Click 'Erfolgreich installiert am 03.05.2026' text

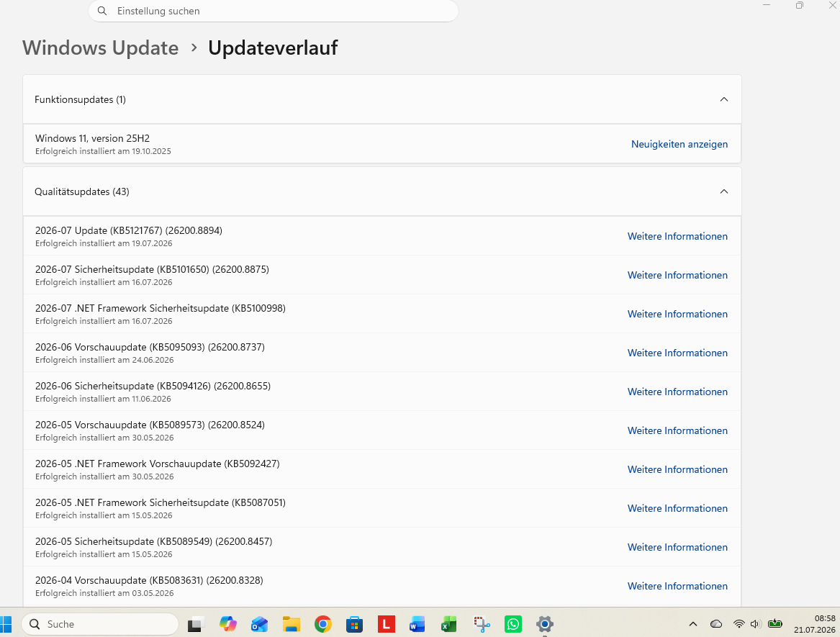pyautogui.click(x=104, y=594)
